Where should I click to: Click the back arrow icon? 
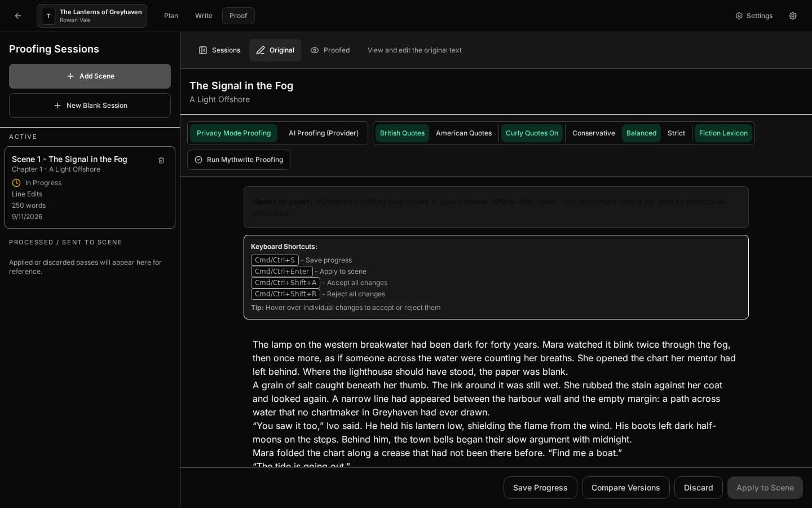18,16
